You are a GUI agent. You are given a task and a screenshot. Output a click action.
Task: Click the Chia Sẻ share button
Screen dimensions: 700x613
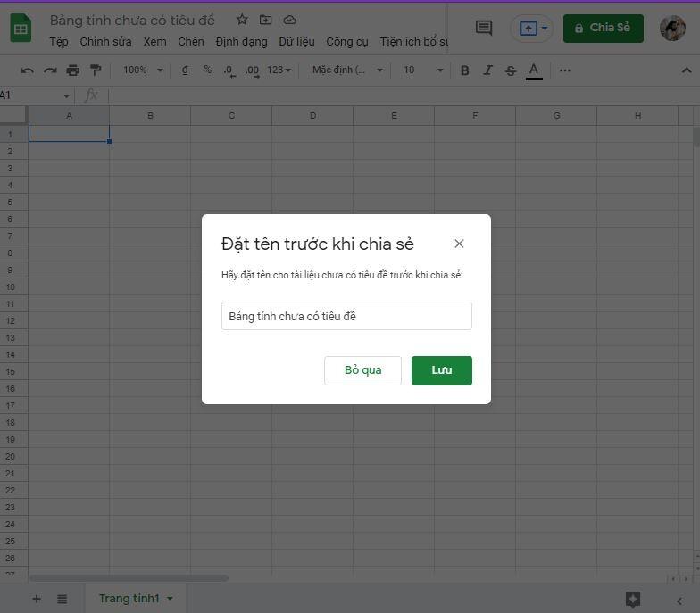604,29
